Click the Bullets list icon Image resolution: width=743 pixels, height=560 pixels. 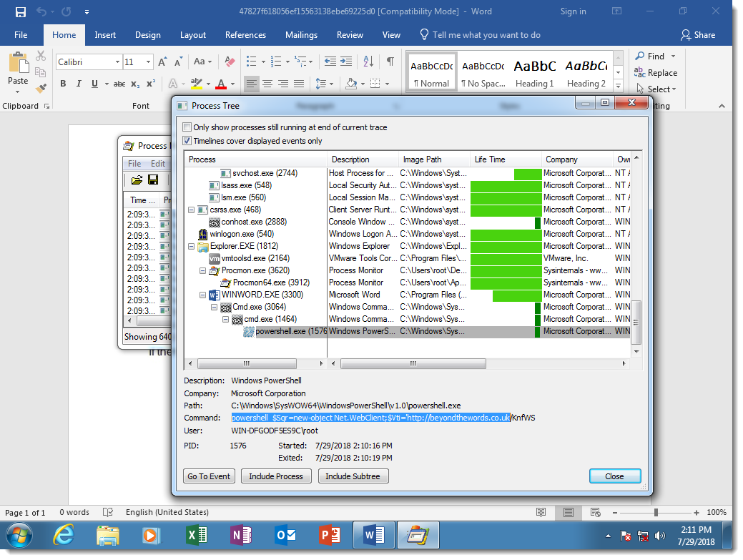(251, 62)
